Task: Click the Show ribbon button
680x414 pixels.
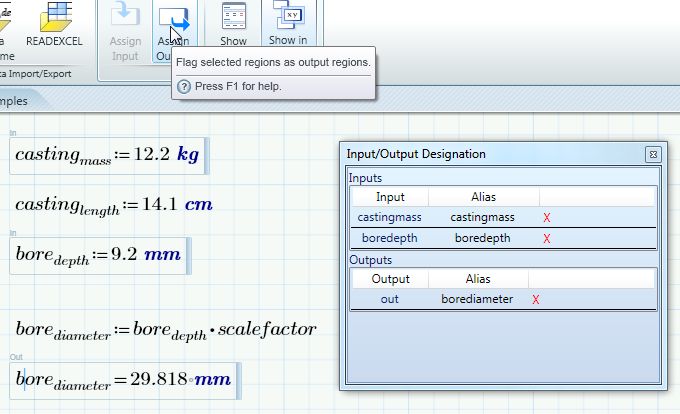Action: [233, 24]
